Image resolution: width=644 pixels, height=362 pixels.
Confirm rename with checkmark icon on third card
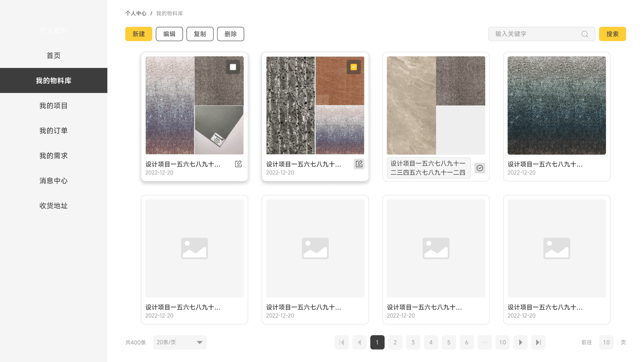tap(480, 168)
